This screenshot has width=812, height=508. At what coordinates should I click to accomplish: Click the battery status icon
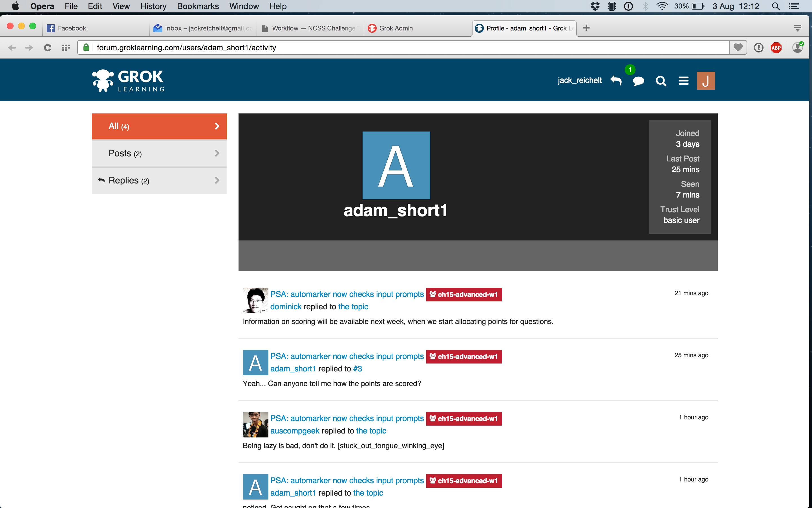pyautogui.click(x=698, y=6)
